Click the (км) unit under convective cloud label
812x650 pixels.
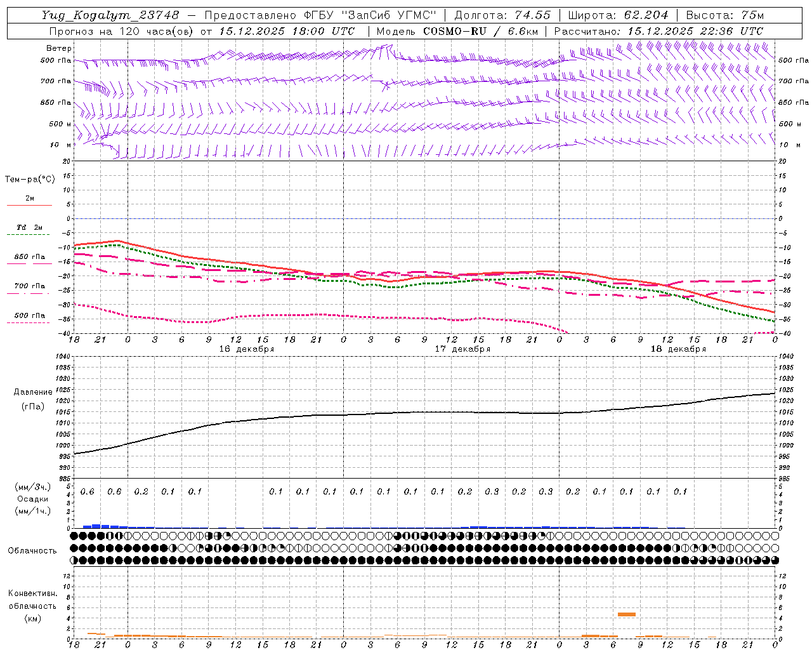pos(32,618)
